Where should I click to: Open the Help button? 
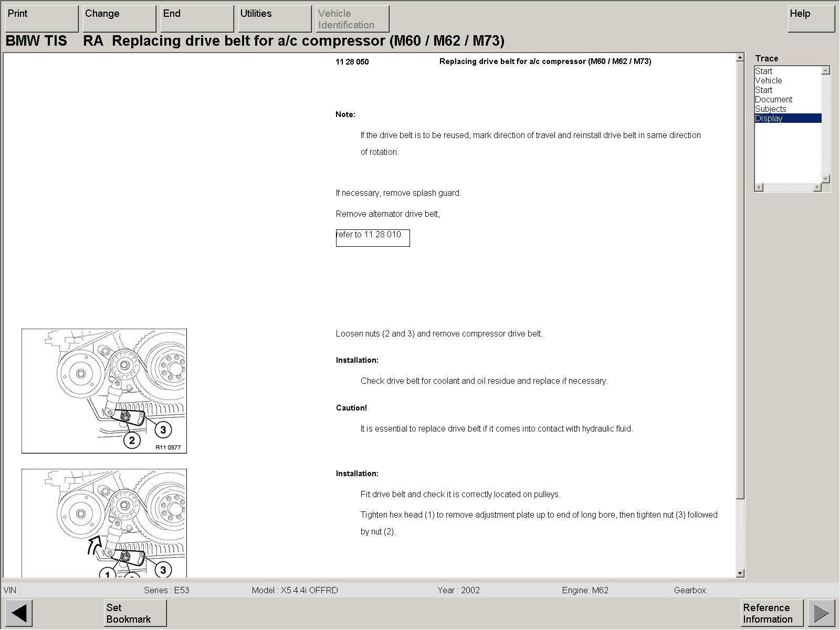point(811,18)
